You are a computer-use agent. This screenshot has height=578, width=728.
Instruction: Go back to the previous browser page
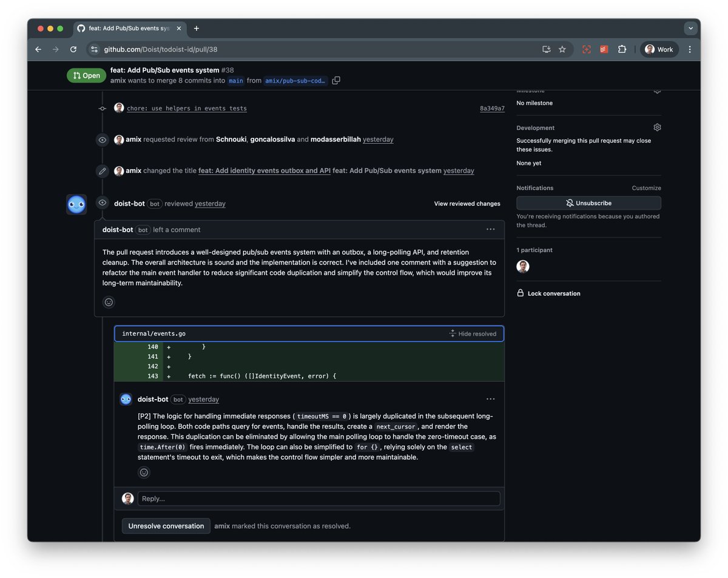[x=38, y=50]
